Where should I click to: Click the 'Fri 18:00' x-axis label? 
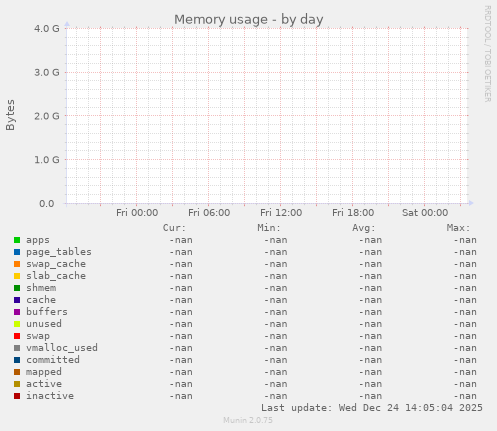click(x=353, y=213)
